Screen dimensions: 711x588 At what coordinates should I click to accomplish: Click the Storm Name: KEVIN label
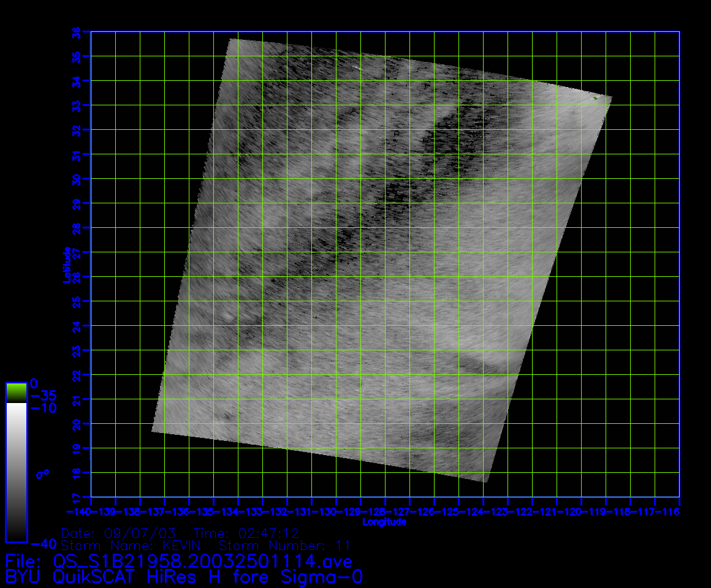[135, 545]
